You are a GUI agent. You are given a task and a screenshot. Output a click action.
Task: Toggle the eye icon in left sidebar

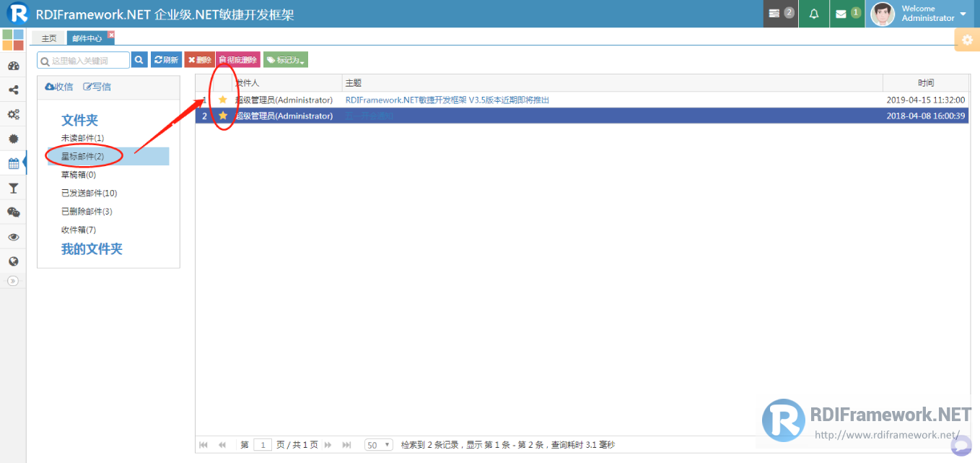point(13,237)
